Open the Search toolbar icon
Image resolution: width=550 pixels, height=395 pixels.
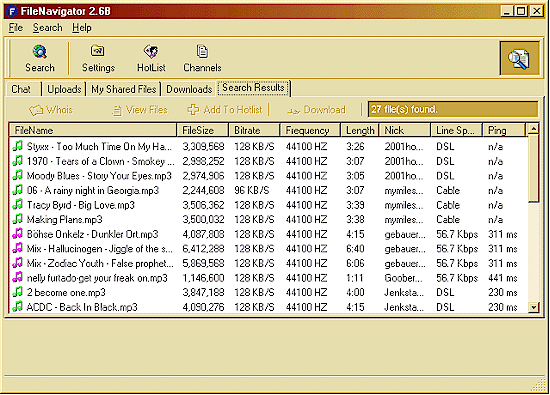point(40,52)
